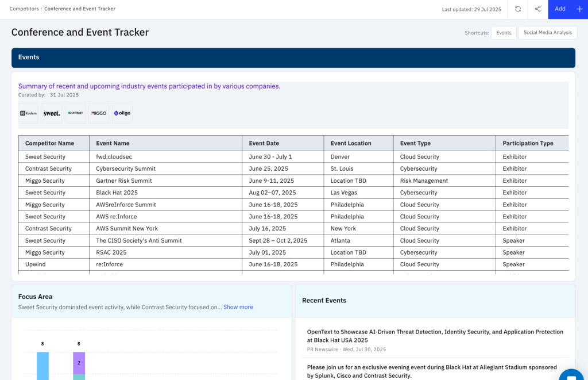This screenshot has width=588, height=380.
Task: Select the AWS Summit New York cell
Action: pos(166,228)
